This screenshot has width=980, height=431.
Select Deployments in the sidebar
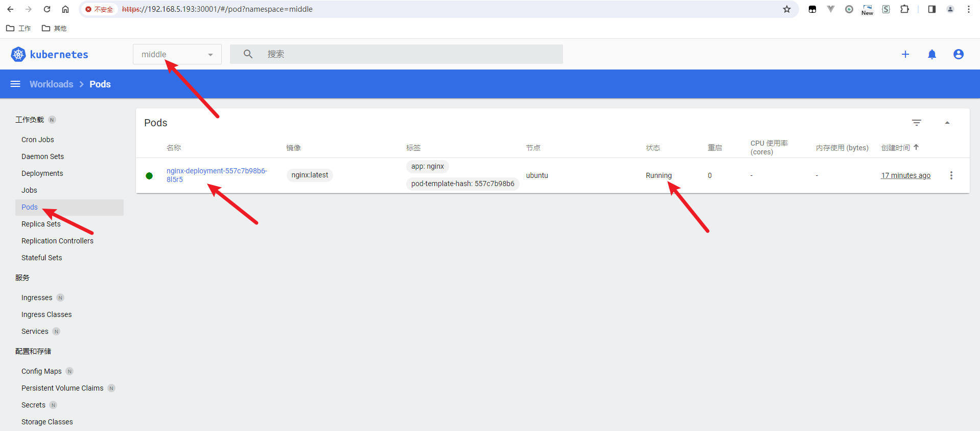[42, 173]
